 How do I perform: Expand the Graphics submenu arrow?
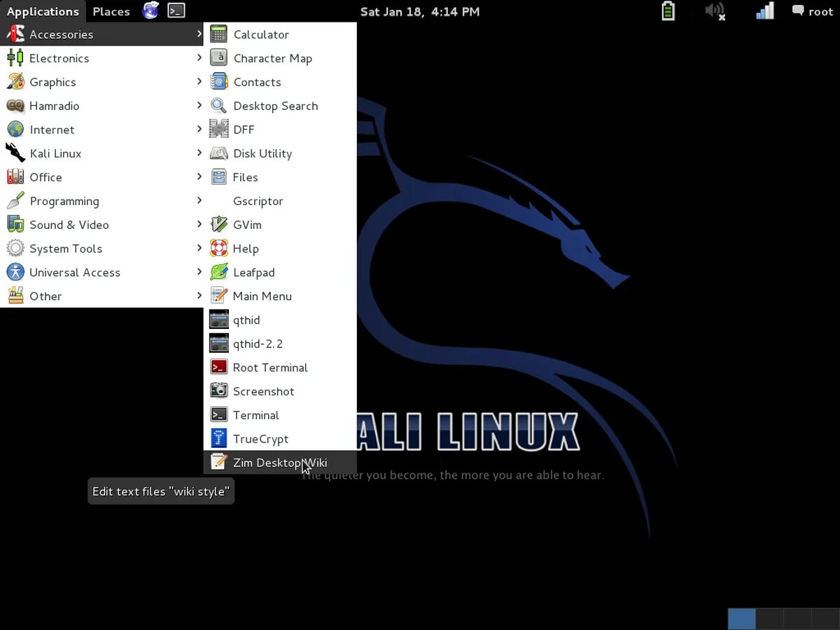(199, 82)
